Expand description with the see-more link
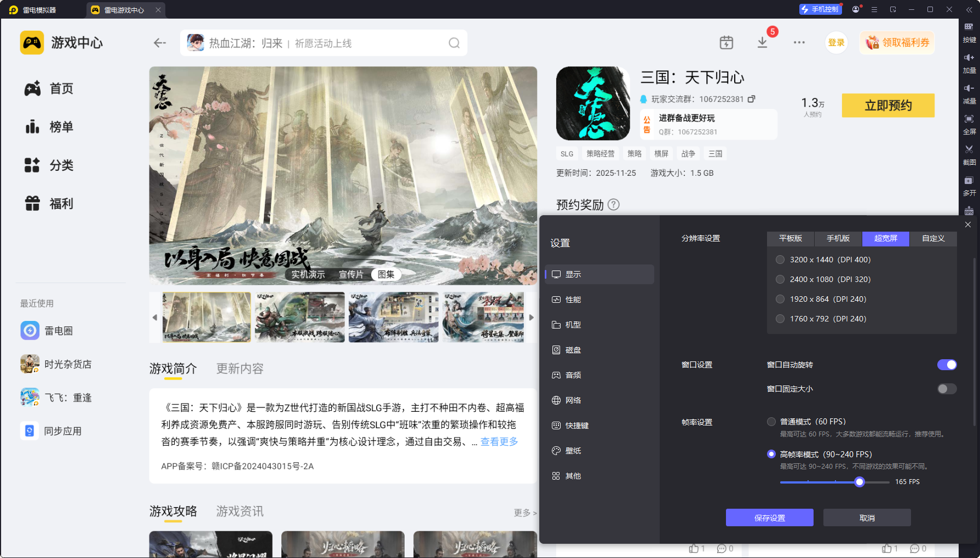The image size is (980, 558). pos(499,442)
